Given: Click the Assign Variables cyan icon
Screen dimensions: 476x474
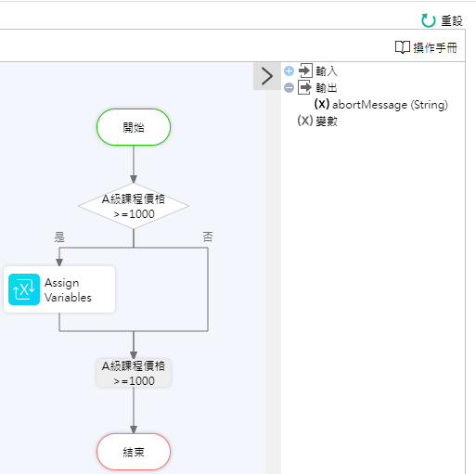Looking at the screenshot, I should coord(24,289).
